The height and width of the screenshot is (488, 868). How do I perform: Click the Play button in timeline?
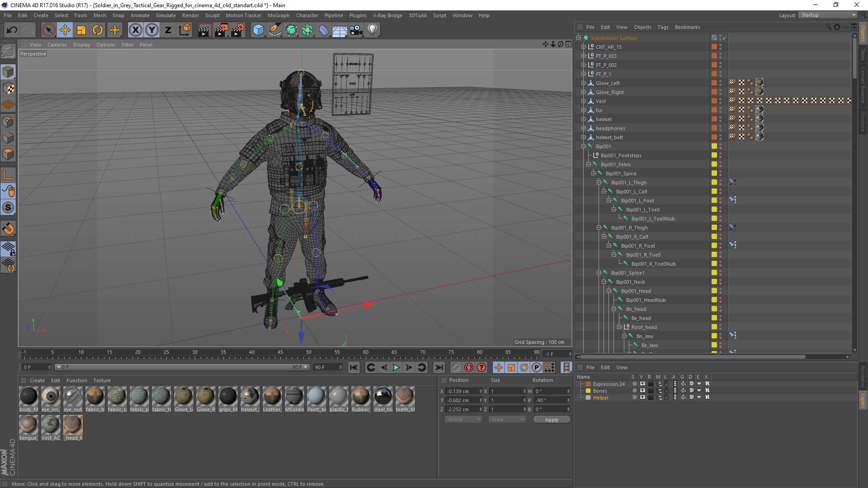[x=395, y=366]
